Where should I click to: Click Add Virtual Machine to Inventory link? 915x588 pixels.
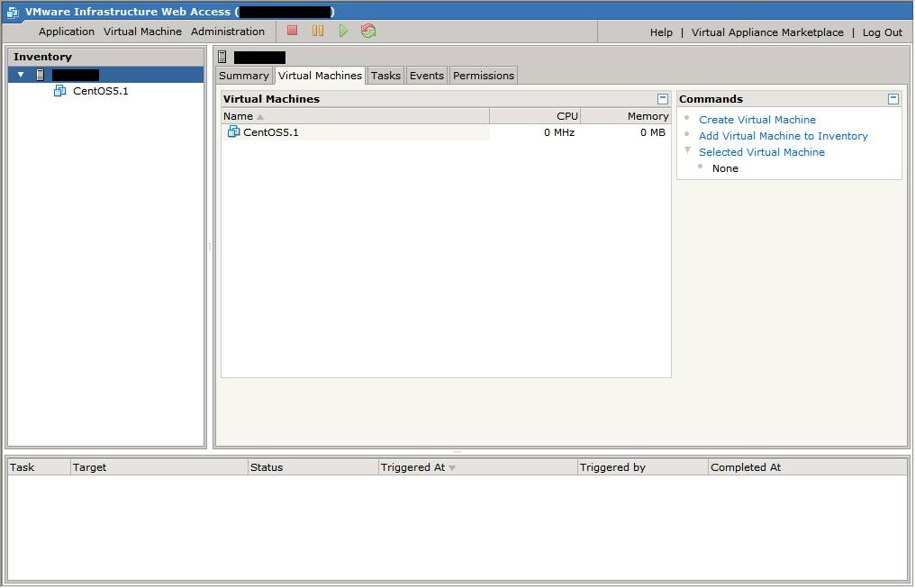tap(783, 136)
